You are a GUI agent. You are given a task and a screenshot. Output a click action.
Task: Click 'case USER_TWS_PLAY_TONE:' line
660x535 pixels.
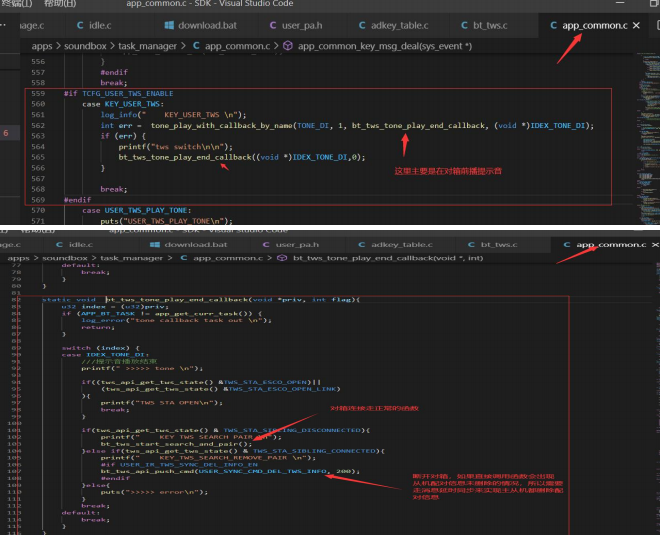click(x=137, y=210)
